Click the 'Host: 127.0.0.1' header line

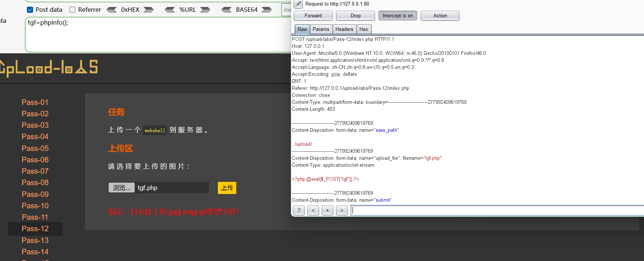(x=308, y=46)
